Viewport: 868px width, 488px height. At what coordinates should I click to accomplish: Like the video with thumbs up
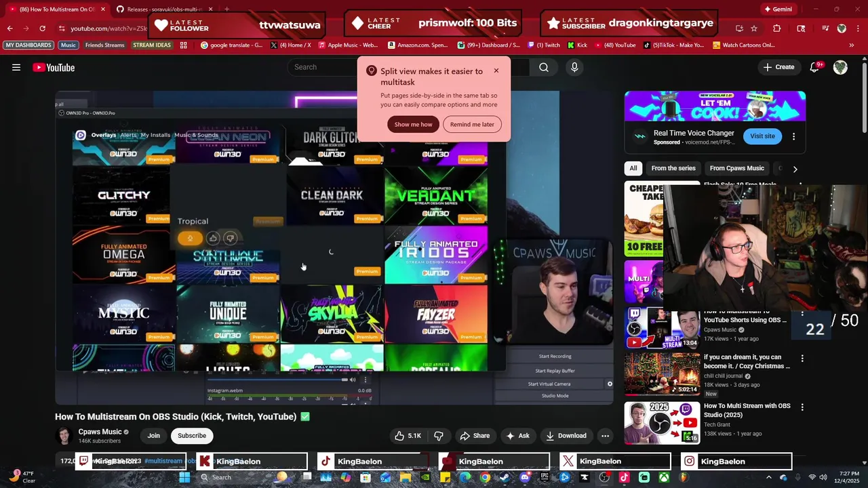(x=408, y=436)
